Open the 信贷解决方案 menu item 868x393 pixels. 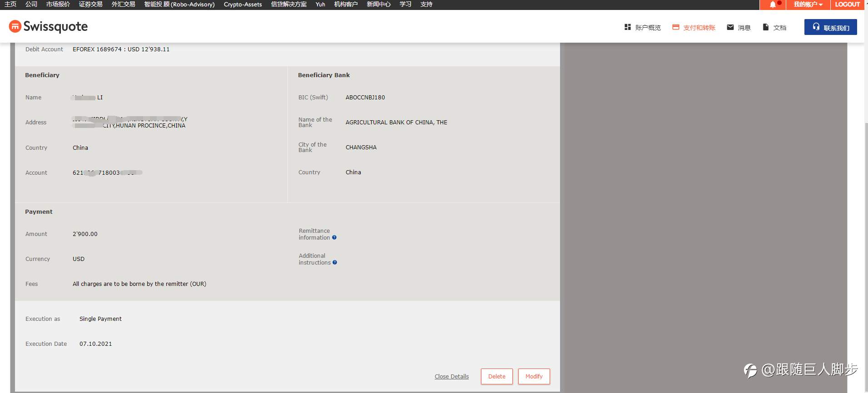289,4
